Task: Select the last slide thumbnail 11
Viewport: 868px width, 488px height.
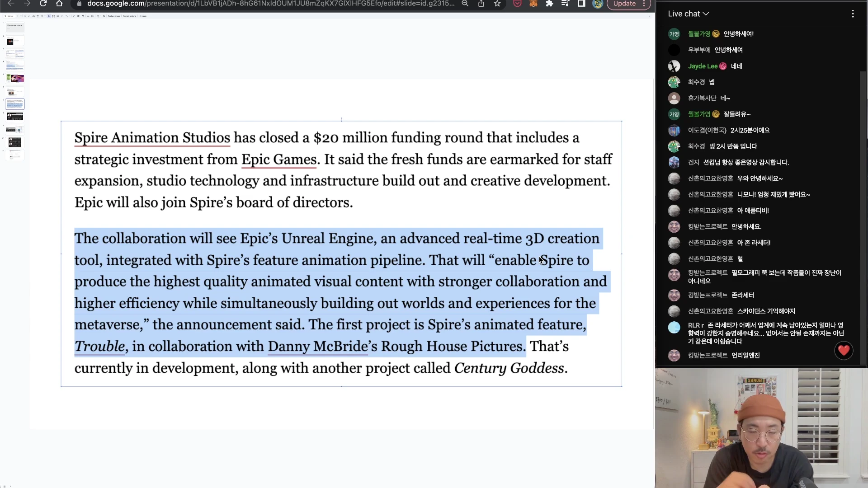Action: click(15, 155)
